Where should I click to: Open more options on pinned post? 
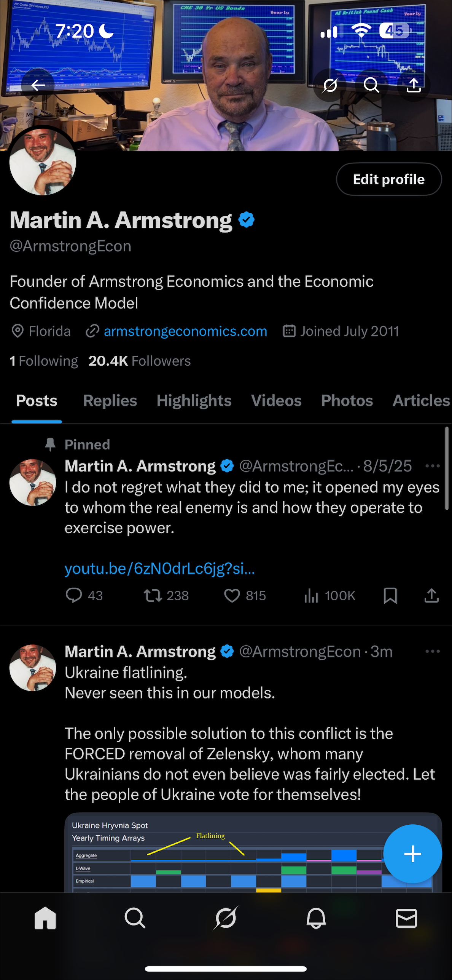tap(433, 466)
